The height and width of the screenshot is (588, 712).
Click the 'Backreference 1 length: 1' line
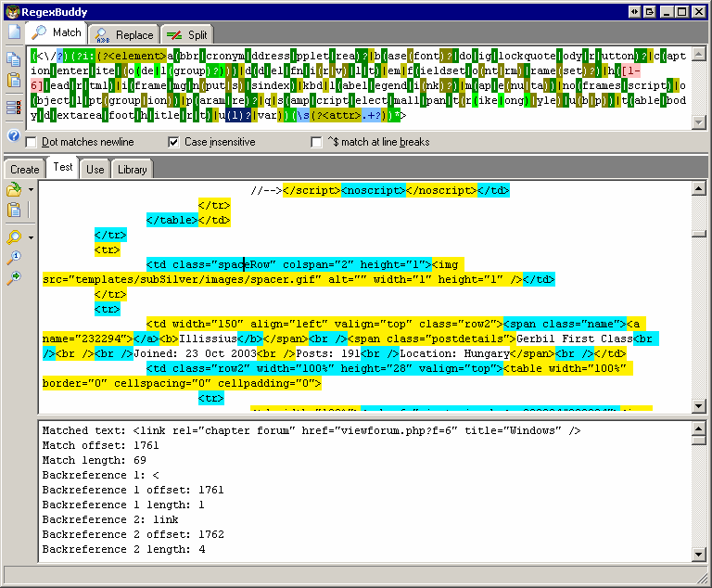pos(123,505)
